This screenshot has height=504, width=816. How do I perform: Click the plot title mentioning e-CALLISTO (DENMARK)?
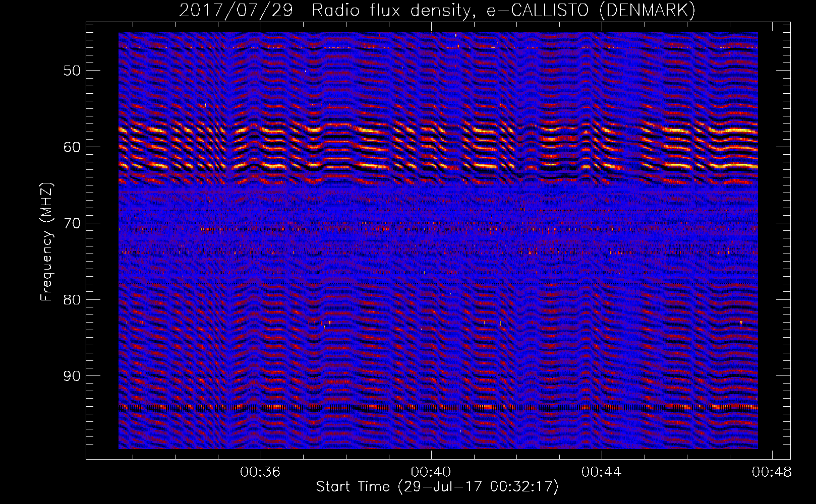click(x=437, y=10)
